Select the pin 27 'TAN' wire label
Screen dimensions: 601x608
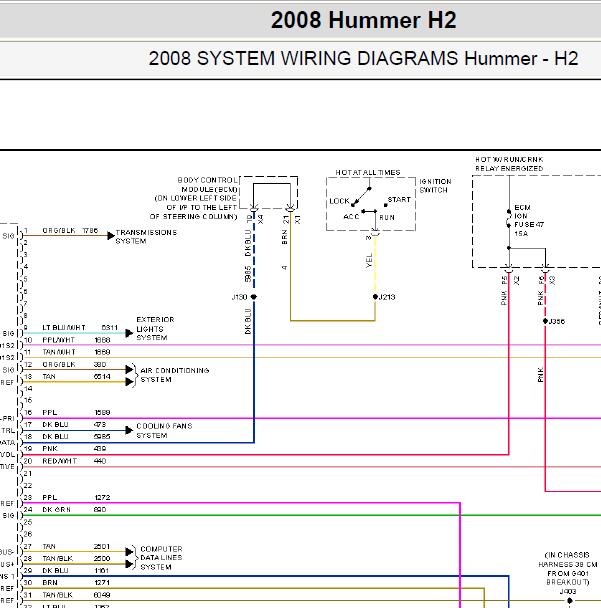point(49,546)
